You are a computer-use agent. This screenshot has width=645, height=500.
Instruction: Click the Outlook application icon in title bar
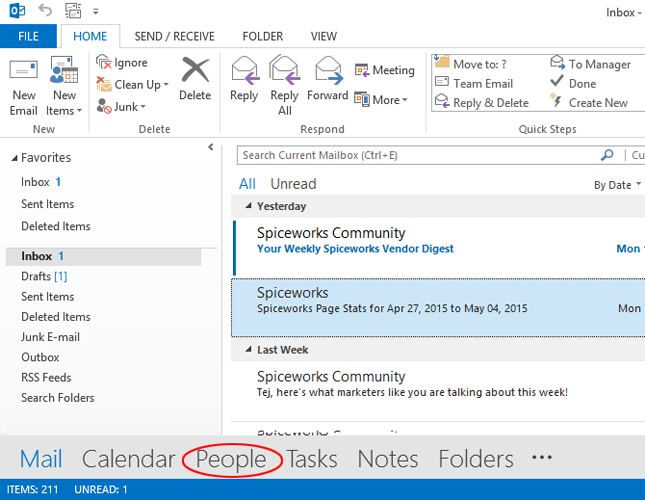click(17, 11)
